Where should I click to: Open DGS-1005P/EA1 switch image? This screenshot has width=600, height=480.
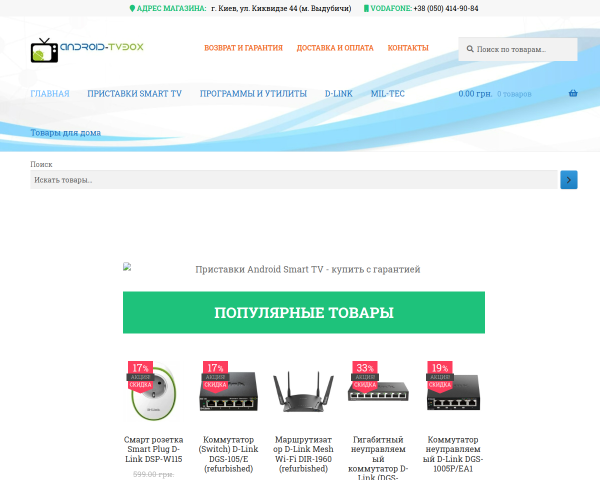(x=453, y=391)
